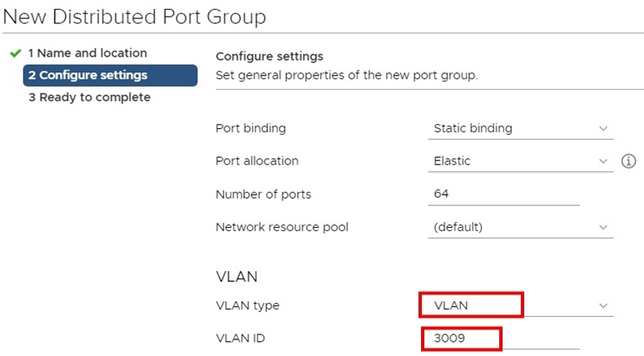This screenshot has width=644, height=356.
Task: Click the VLAN type value box
Action: click(471, 305)
